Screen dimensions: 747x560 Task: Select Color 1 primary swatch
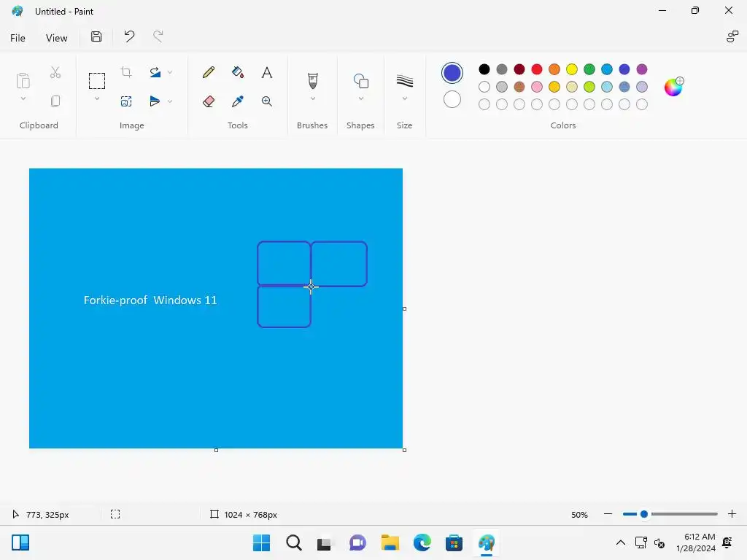click(x=452, y=73)
